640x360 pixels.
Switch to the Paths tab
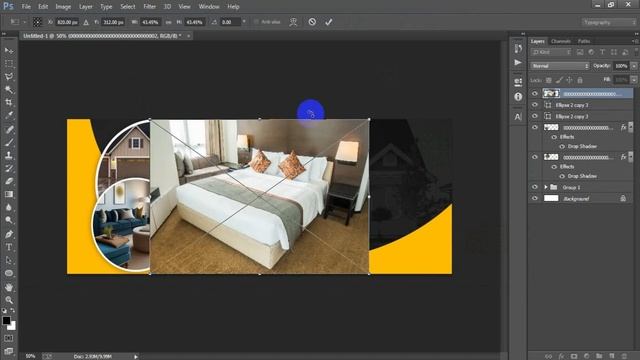pyautogui.click(x=584, y=41)
